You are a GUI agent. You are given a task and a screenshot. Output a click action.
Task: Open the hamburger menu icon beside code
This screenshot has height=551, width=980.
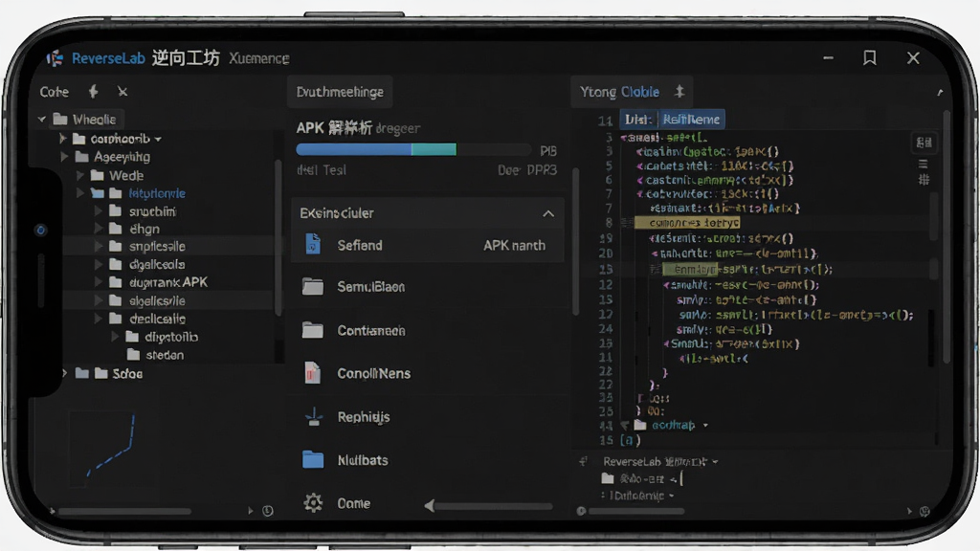924,164
